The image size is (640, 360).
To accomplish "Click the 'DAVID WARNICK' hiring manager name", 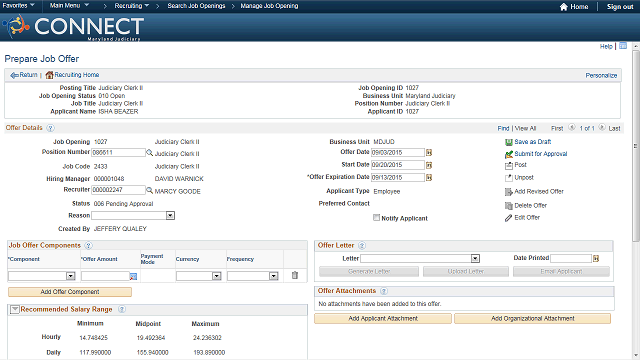I will click(179, 179).
